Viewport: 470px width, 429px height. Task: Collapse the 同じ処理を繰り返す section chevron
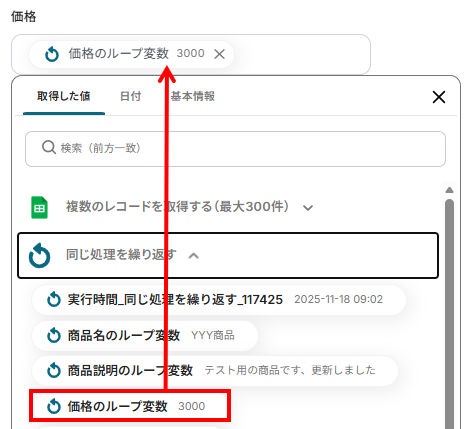(194, 256)
